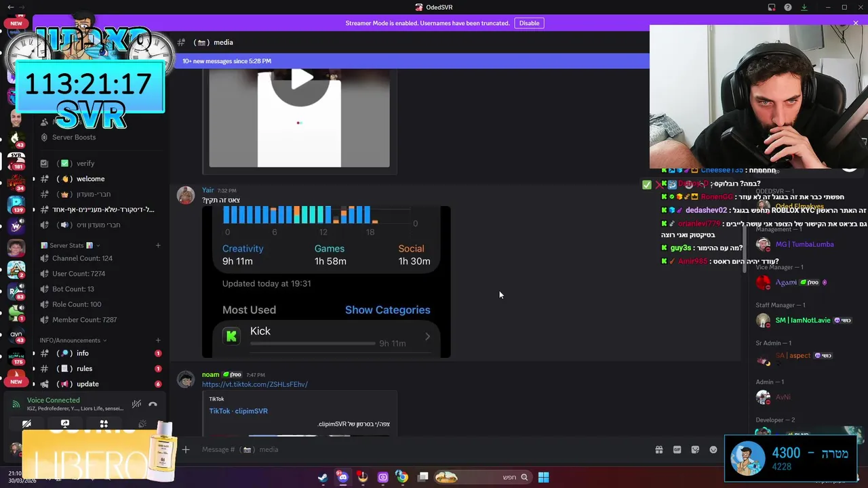Close the Streamer Mode notification banner
868x488 pixels.
point(856,23)
